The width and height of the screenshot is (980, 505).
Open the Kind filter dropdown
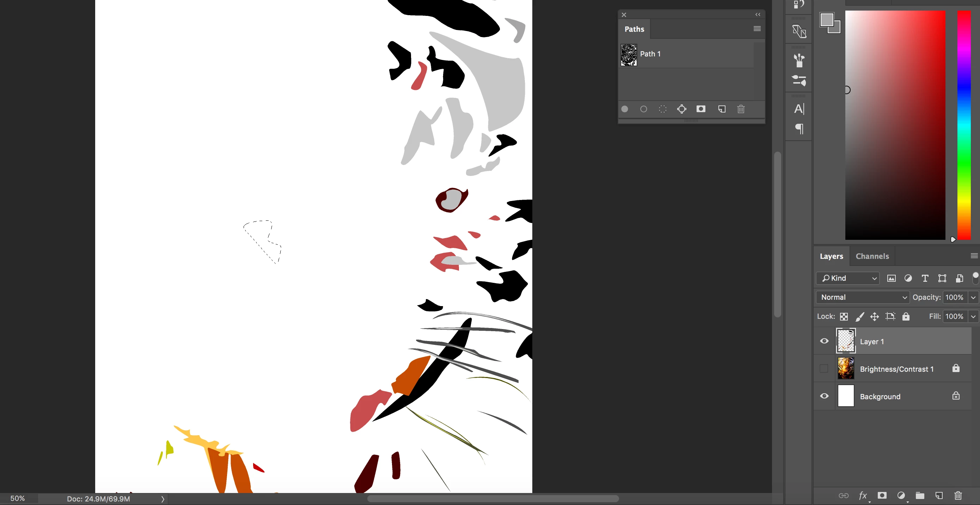(x=847, y=278)
